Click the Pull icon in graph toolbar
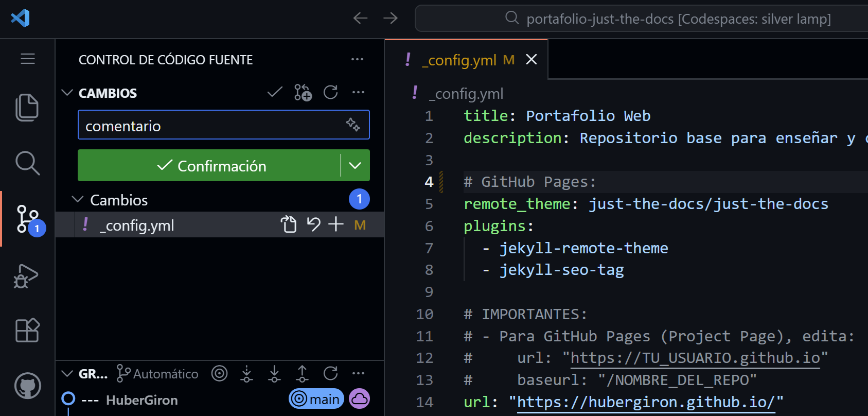This screenshot has width=868, height=416. 275,373
